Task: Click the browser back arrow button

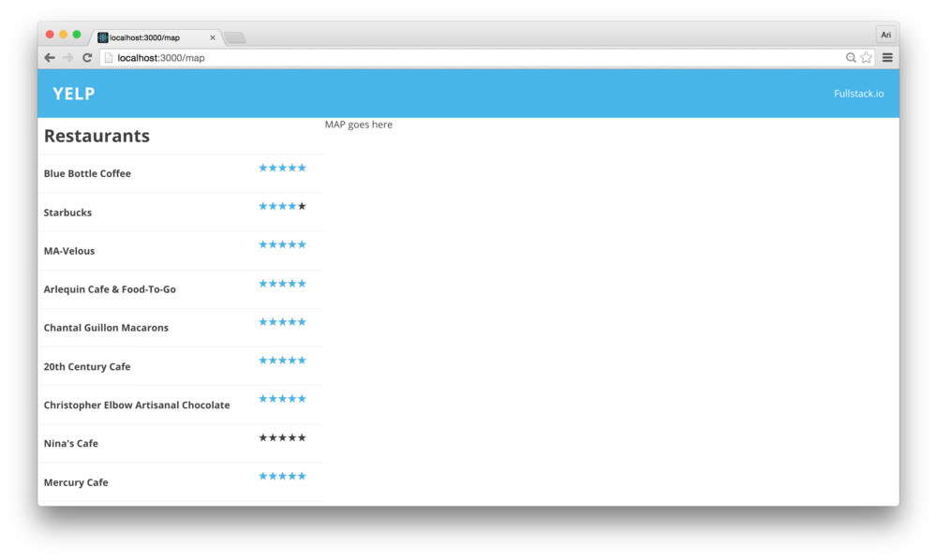Action: 50,58
